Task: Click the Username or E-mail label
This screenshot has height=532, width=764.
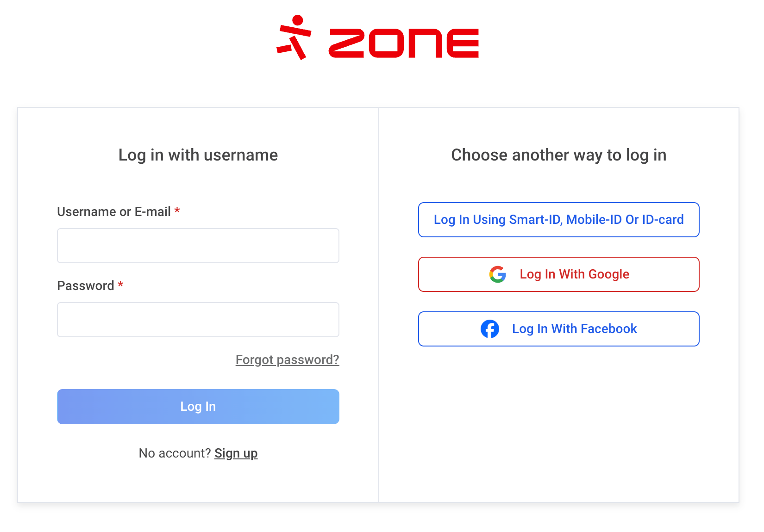Action: (114, 212)
